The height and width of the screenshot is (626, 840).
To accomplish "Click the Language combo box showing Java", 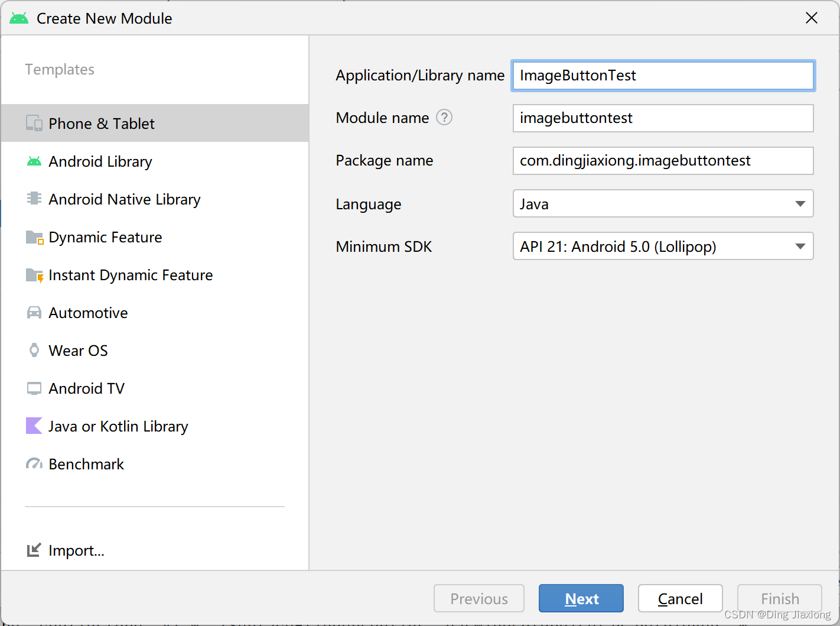I will pos(663,203).
